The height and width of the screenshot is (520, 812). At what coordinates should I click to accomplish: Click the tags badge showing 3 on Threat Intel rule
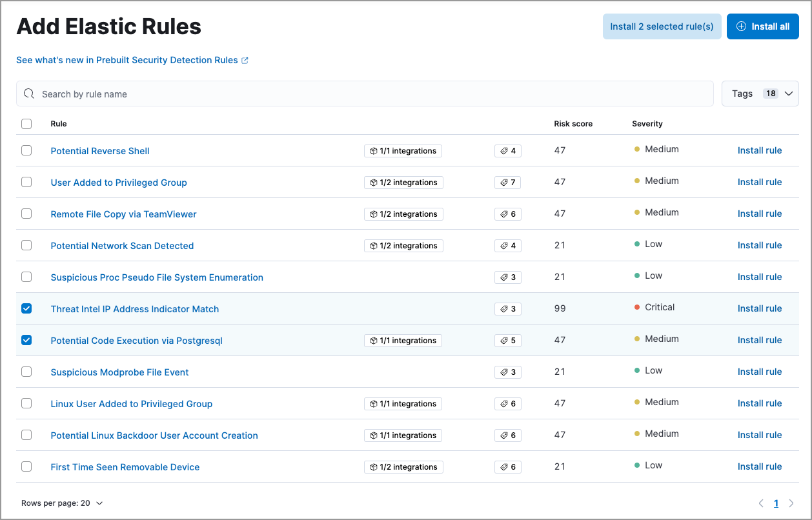(507, 308)
